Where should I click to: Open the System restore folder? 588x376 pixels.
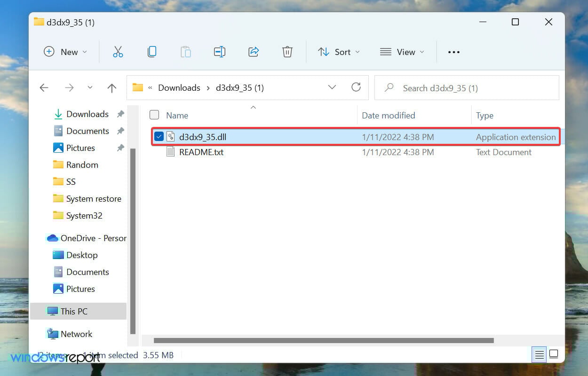click(94, 199)
